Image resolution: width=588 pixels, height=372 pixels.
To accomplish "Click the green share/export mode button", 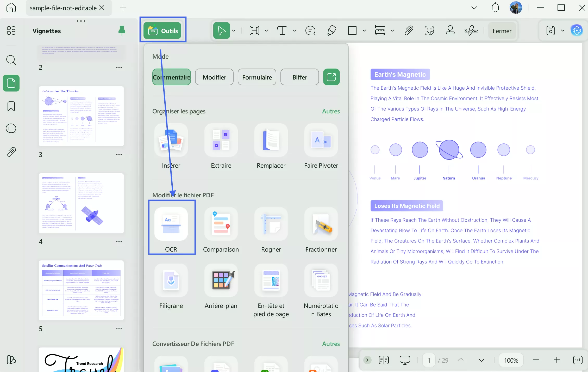I will pyautogui.click(x=331, y=77).
